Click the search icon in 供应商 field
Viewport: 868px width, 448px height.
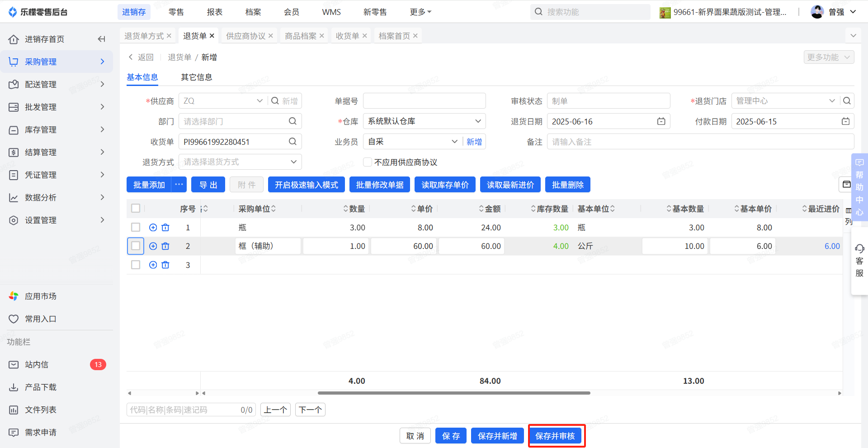(275, 101)
